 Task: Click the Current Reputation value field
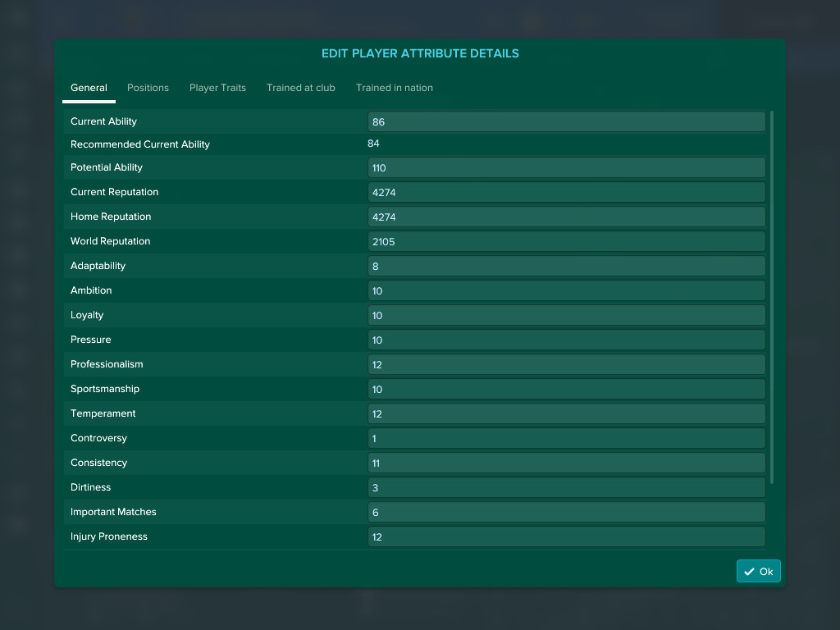pyautogui.click(x=566, y=192)
